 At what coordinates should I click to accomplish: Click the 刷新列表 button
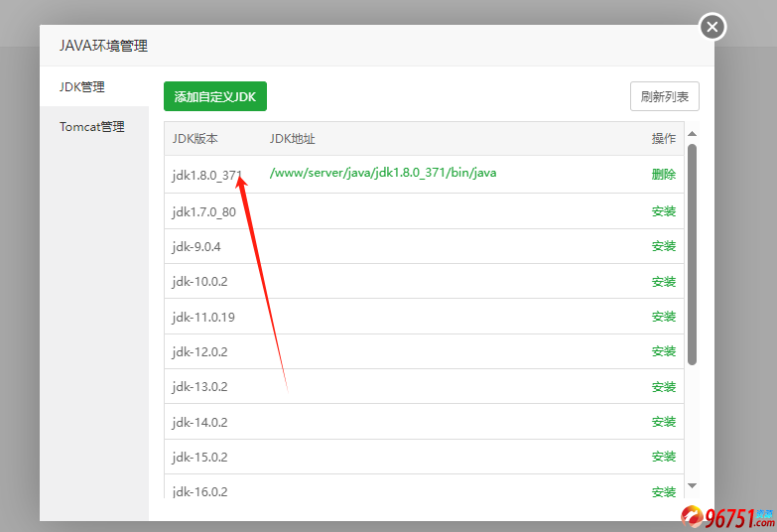(x=665, y=96)
